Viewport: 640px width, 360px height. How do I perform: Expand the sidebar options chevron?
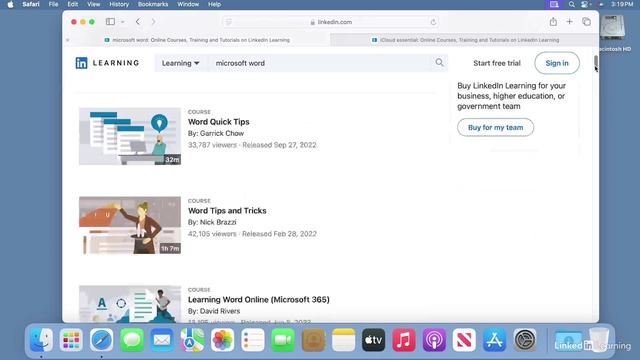122,22
